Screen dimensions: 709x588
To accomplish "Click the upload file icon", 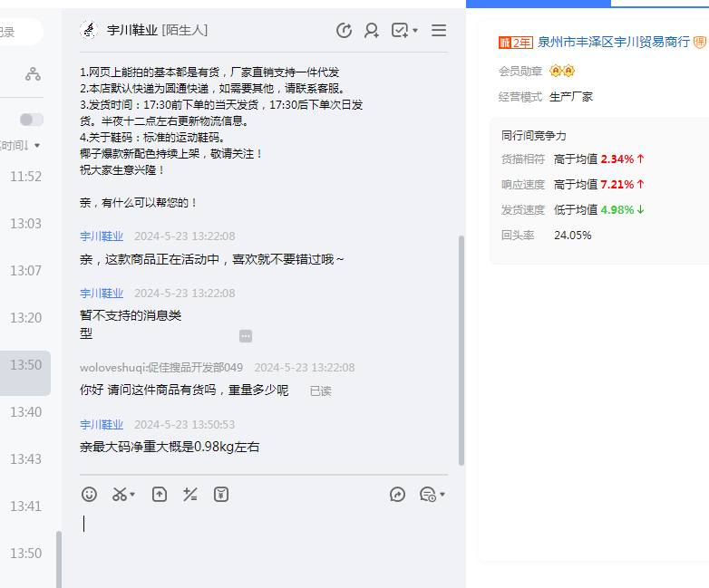I will pos(160,494).
